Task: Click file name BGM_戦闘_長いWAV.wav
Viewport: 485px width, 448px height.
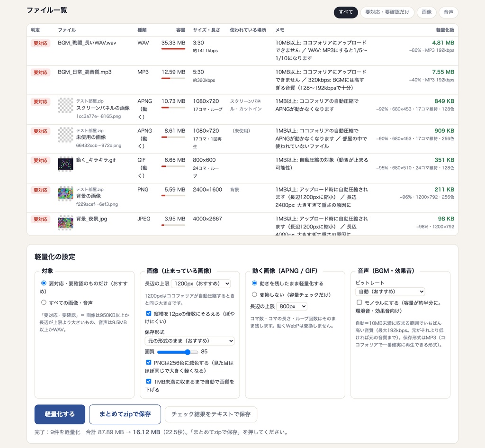Action: (x=87, y=43)
